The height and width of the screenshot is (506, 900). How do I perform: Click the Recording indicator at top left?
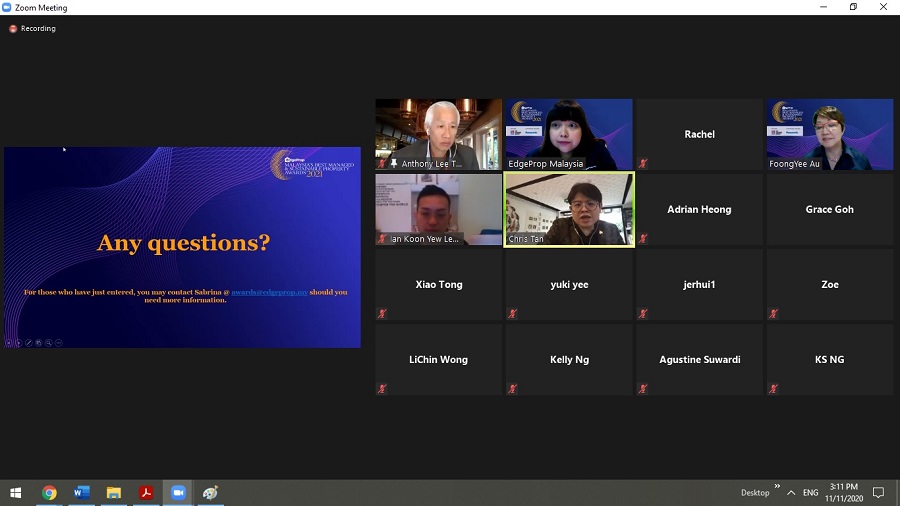[33, 29]
